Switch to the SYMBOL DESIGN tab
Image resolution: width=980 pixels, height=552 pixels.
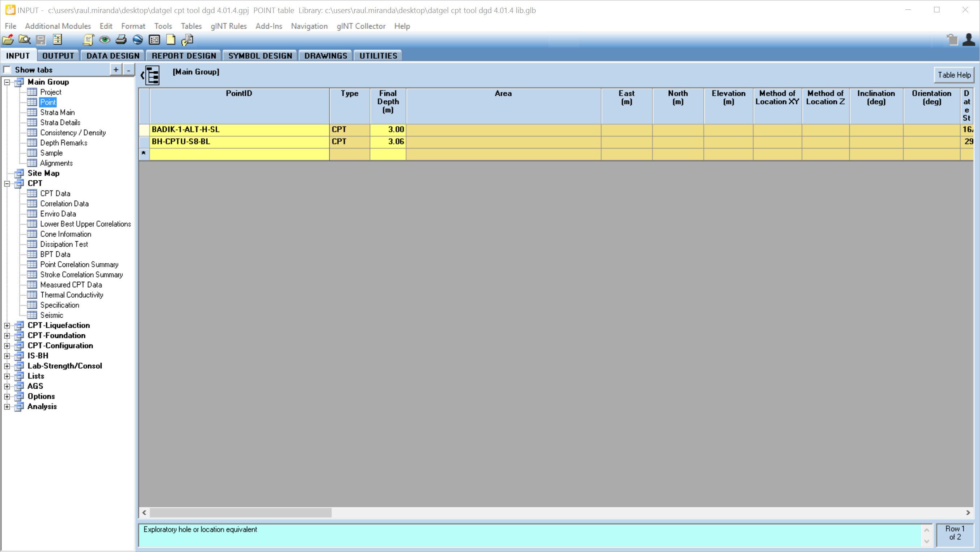(260, 55)
